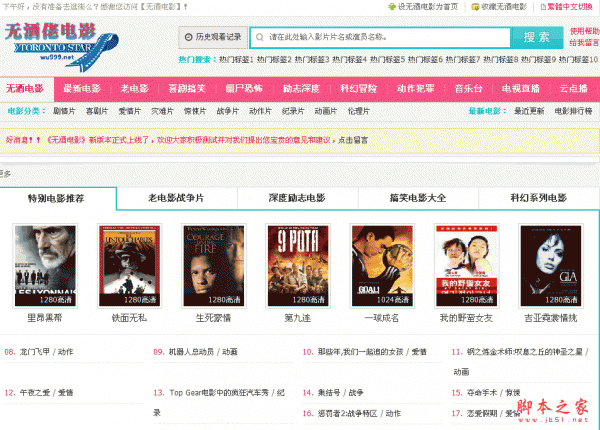Viewport: 600px width, 430px height.
Task: Open the Courage Under Fire poster
Action: click(214, 266)
